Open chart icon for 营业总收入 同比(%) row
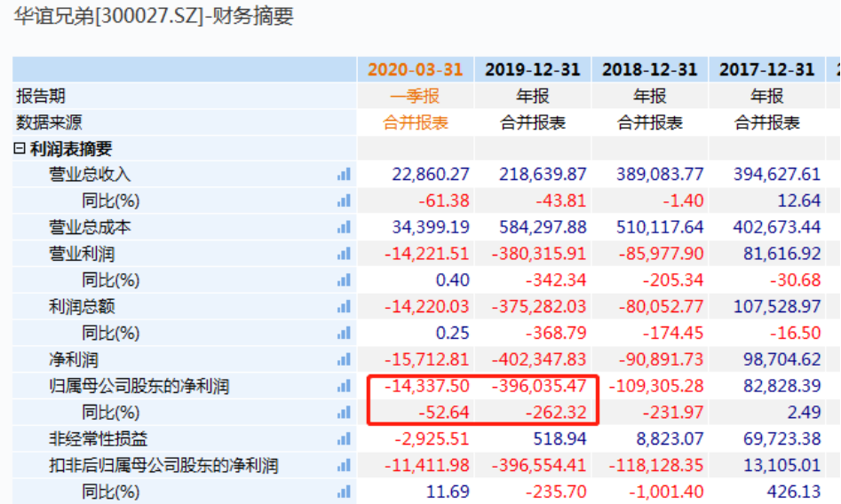The width and height of the screenshot is (841, 504). tap(344, 201)
